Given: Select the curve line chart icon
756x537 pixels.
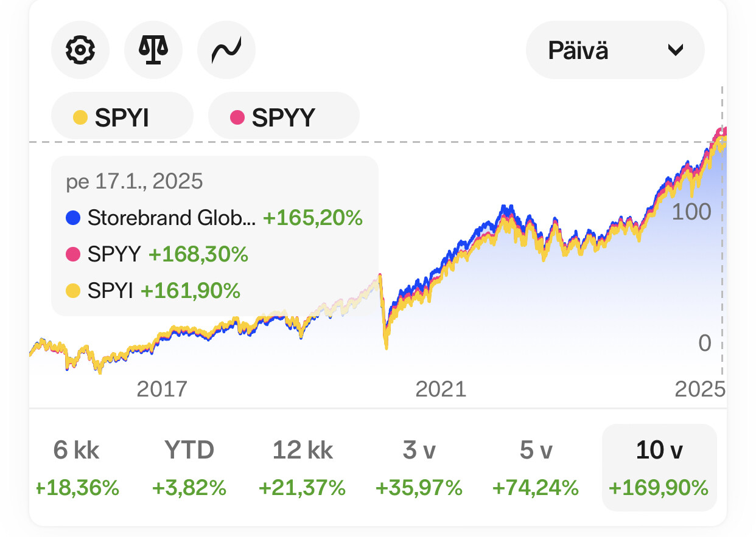Looking at the screenshot, I should click(226, 50).
